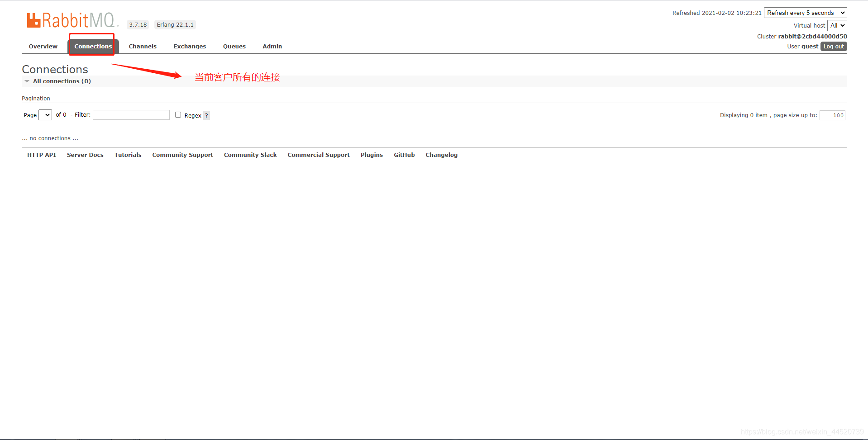
Task: Click the Pagination heading
Action: (x=36, y=98)
